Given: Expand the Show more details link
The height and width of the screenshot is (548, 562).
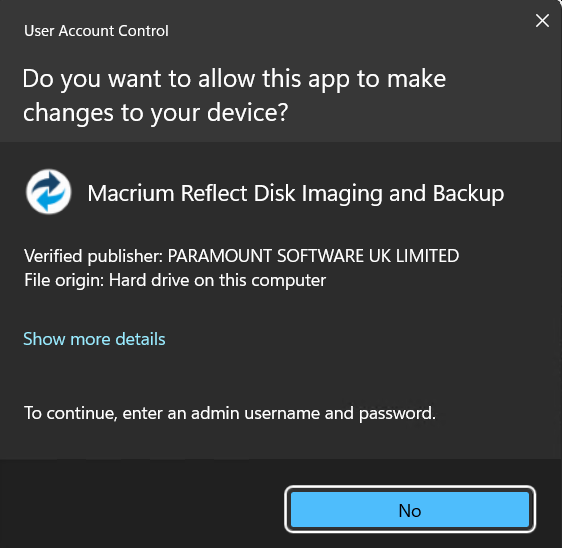Looking at the screenshot, I should pos(94,339).
